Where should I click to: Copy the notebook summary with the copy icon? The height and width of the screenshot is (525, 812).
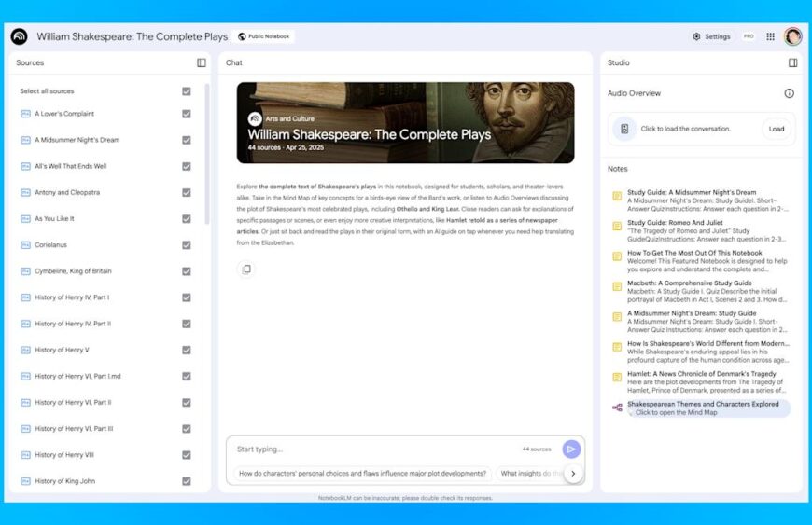pos(247,269)
